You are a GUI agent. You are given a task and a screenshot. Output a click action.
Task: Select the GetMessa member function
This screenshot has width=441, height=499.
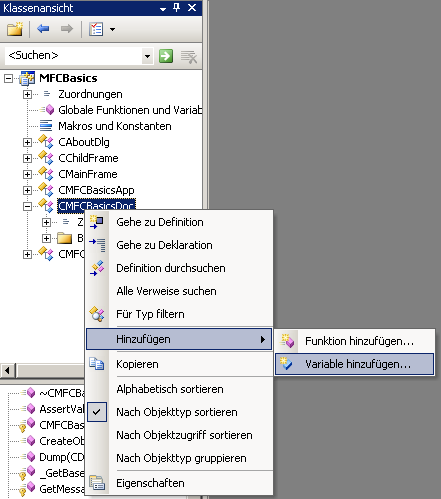click(62, 489)
